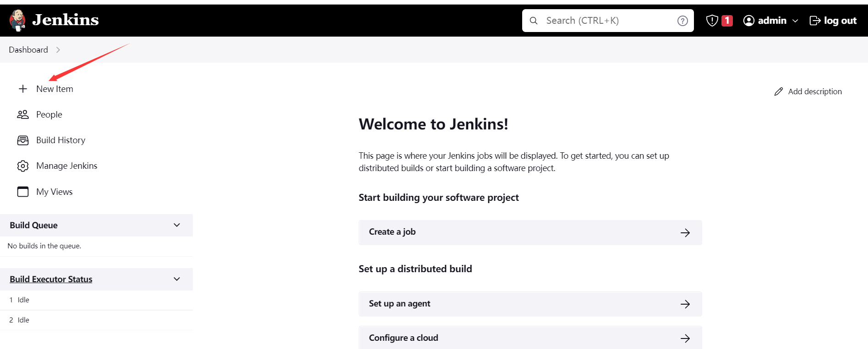The width and height of the screenshot is (868, 349).
Task: Open the Build Executor Status link
Action: pos(51,279)
